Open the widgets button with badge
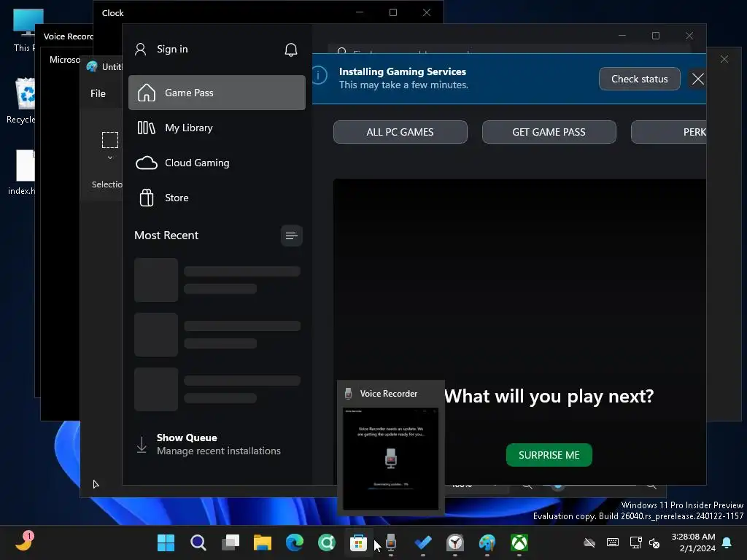 [24, 542]
